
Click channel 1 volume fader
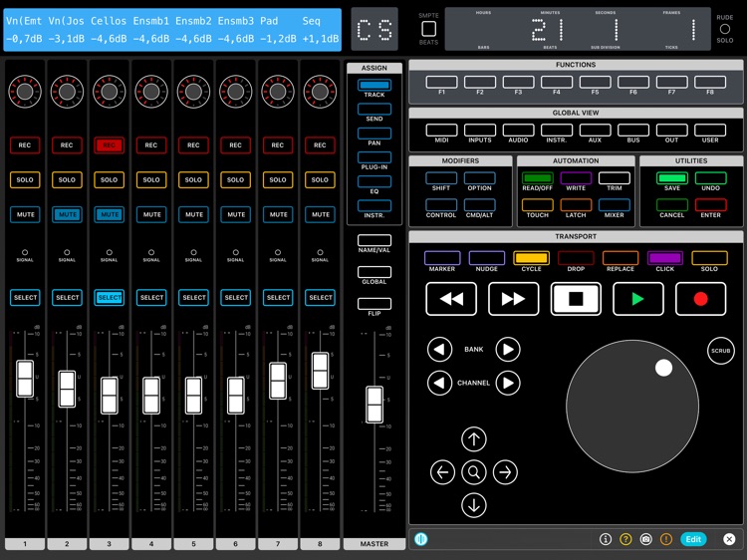25,379
